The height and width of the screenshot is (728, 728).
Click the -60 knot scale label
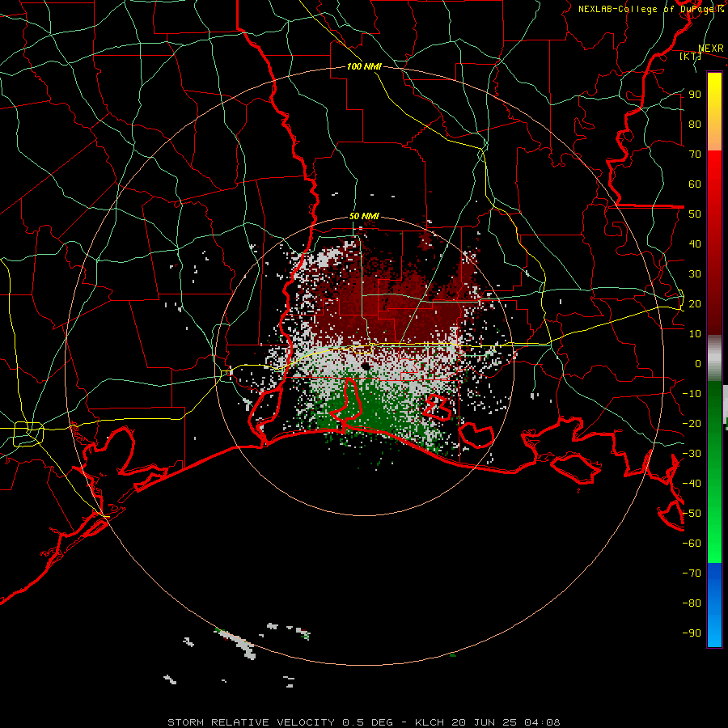[692, 544]
